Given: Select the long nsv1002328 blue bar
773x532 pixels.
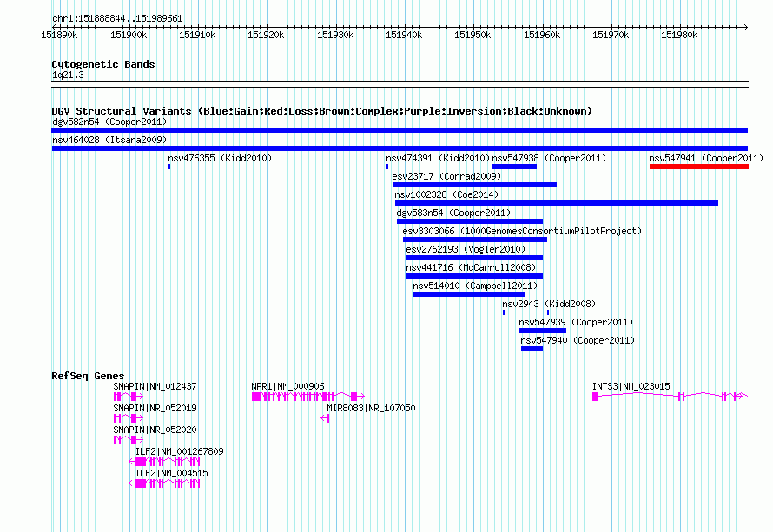Looking at the screenshot, I should click(x=557, y=203).
